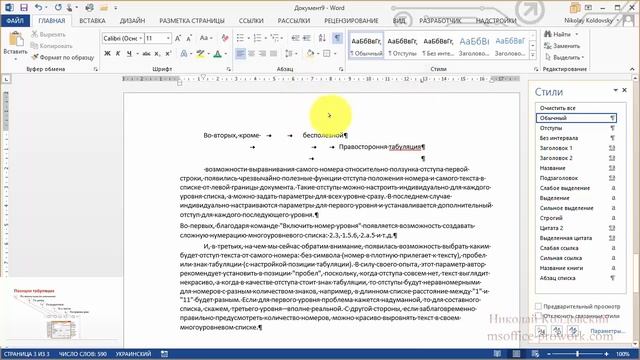Open borders dropdown in paragraph group
Image resolution: width=640 pixels, height=360 pixels.
point(335,53)
